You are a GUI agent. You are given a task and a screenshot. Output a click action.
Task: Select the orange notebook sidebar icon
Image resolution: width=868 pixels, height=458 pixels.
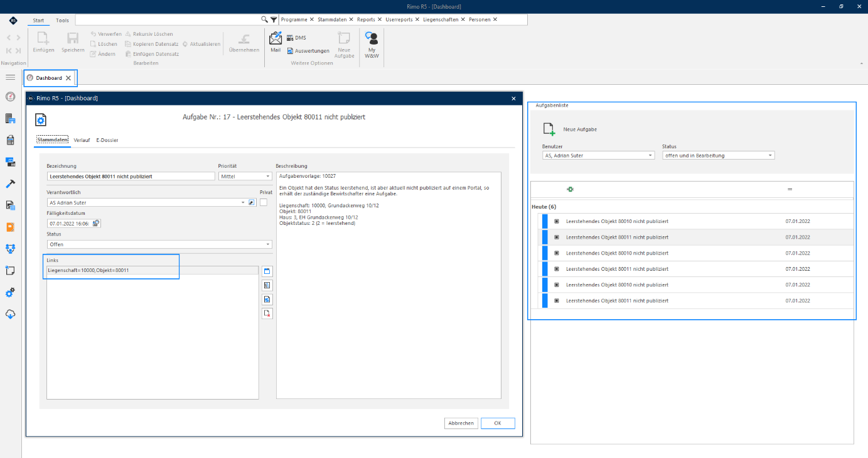tap(10, 227)
